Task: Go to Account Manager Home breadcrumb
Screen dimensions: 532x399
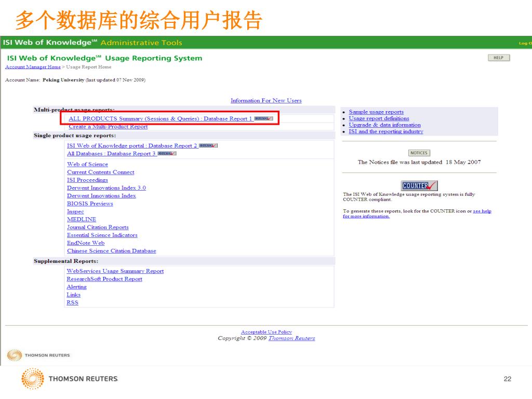Action: coord(33,67)
